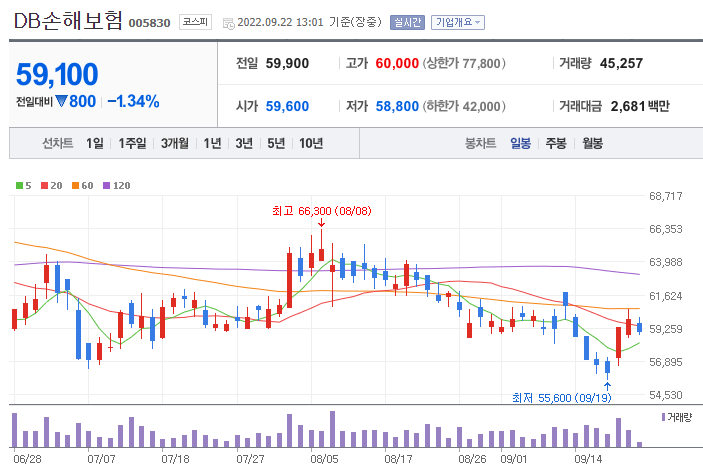Click the trading volume 45,257

[x=621, y=63]
